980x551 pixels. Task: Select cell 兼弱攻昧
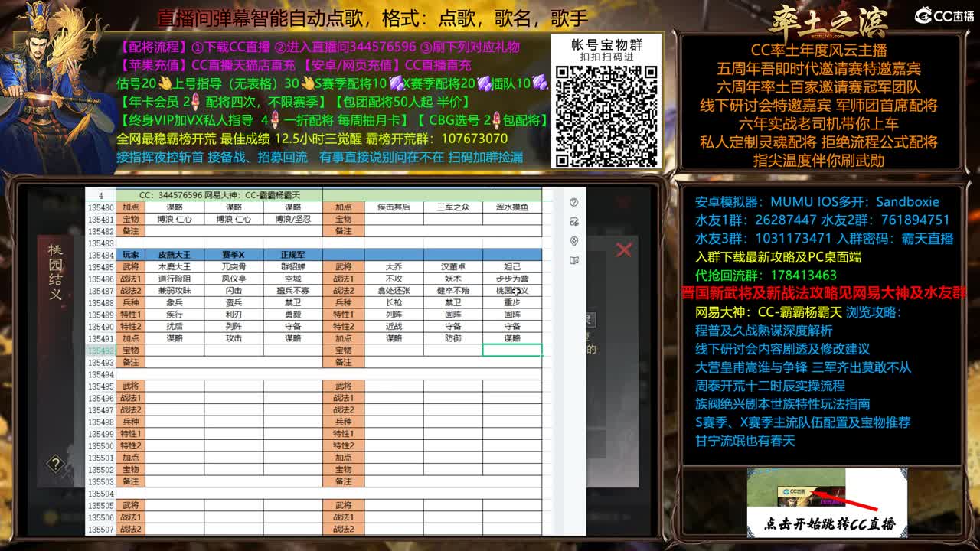175,291
